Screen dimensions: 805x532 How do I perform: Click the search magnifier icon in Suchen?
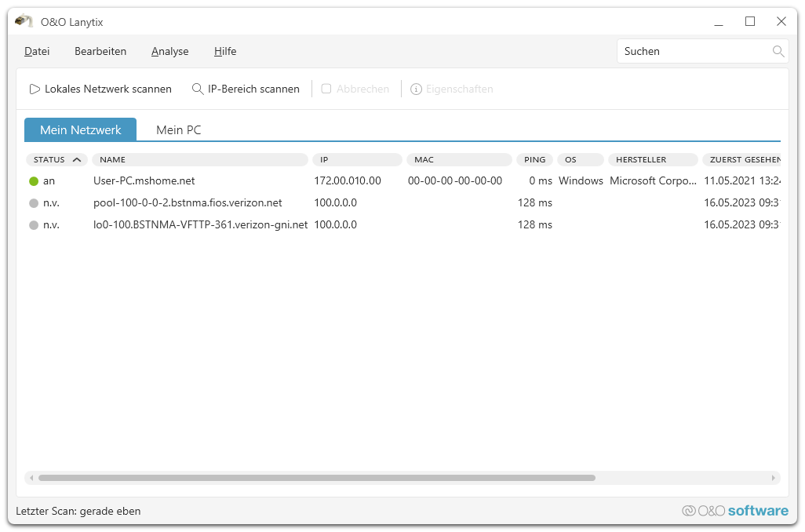pyautogui.click(x=778, y=52)
